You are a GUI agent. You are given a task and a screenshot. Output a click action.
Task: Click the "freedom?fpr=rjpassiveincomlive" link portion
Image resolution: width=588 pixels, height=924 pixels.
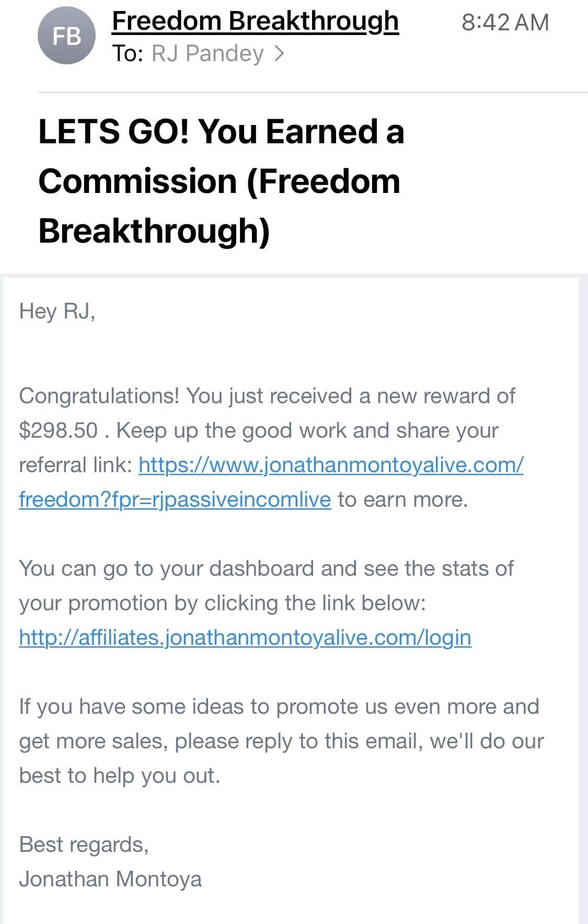pos(175,499)
